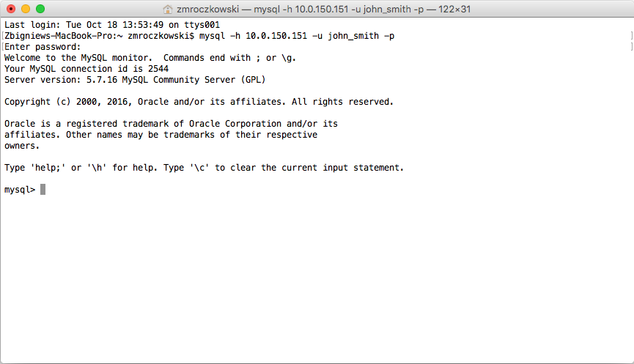Screen dimensions: 634x364
Task: Click the home folder icon in title bar
Action: tap(168, 9)
